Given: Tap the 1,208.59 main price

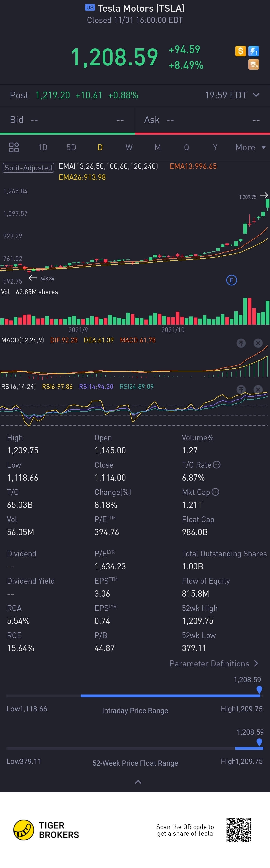Looking at the screenshot, I should 114,57.
